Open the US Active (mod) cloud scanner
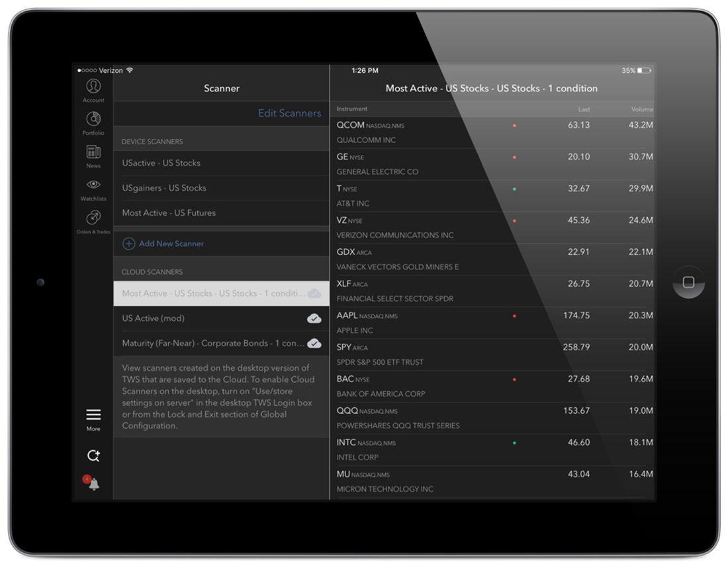Viewport: 728px width, 574px height. coord(221,318)
